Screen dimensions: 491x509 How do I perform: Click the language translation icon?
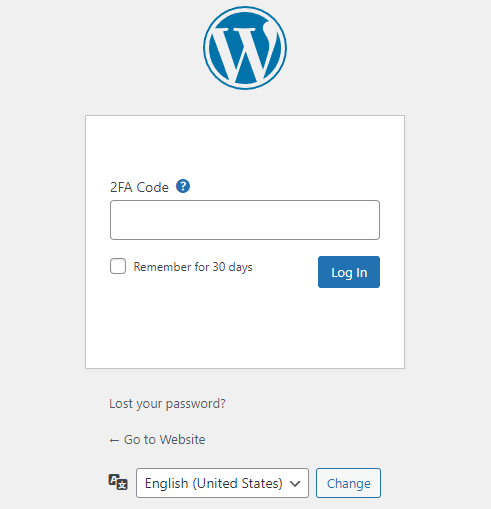pyautogui.click(x=118, y=482)
